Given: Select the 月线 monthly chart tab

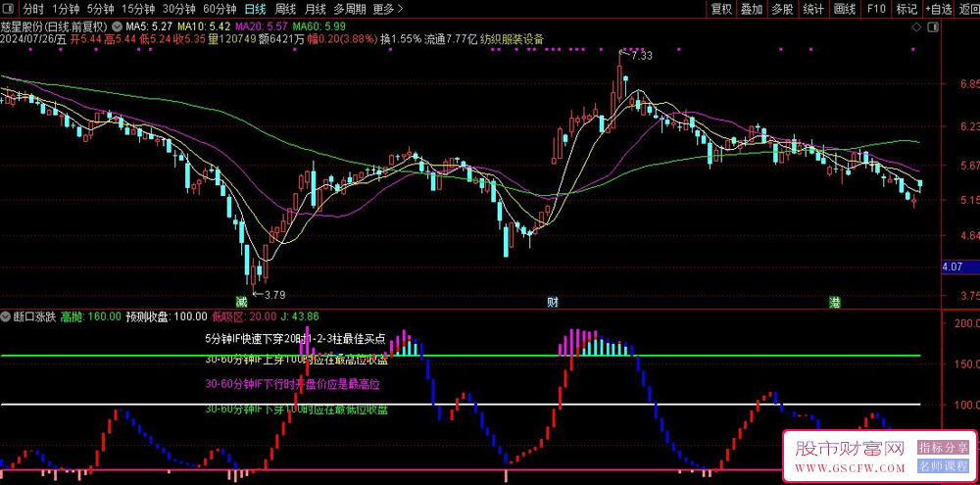Looking at the screenshot, I should [315, 9].
